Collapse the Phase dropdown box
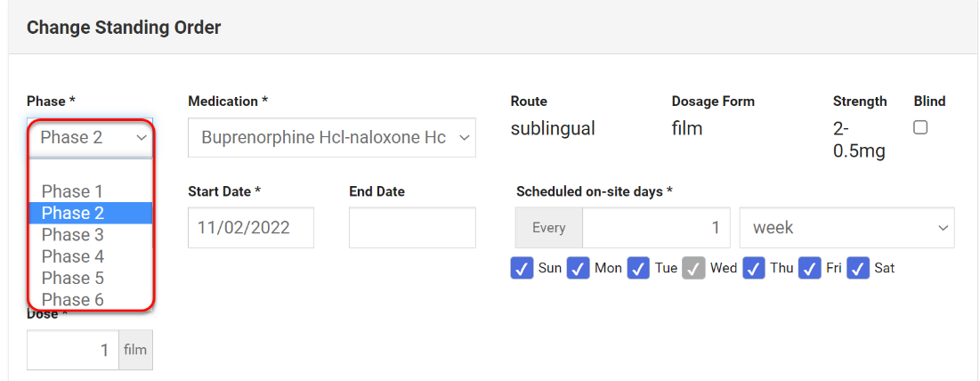 90,138
